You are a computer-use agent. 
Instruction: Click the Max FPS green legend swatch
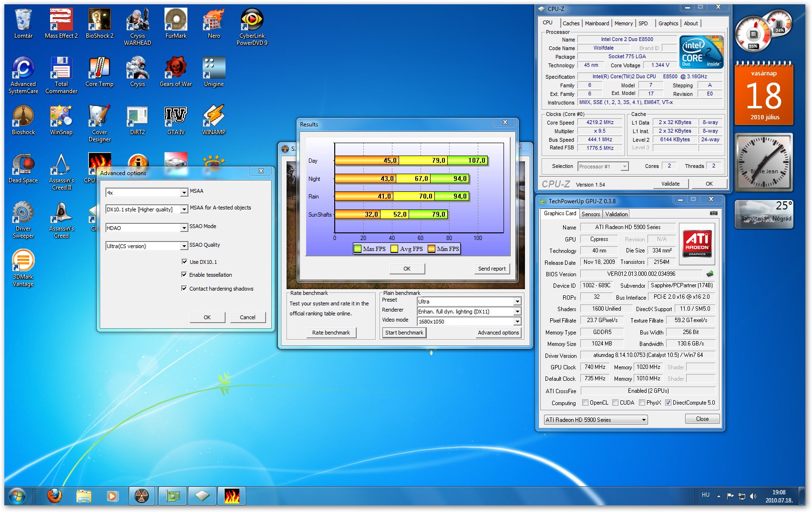click(358, 249)
